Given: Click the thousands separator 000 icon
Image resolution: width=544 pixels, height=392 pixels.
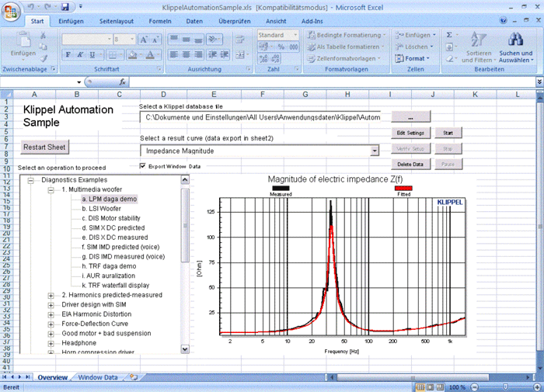Looking at the screenshot, I should 294,47.
